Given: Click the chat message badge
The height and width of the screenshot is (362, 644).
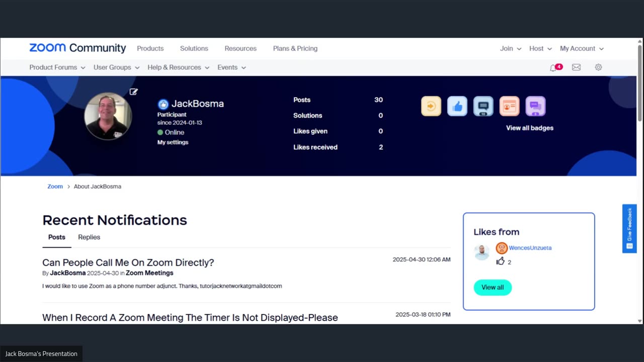Looking at the screenshot, I should pyautogui.click(x=484, y=106).
